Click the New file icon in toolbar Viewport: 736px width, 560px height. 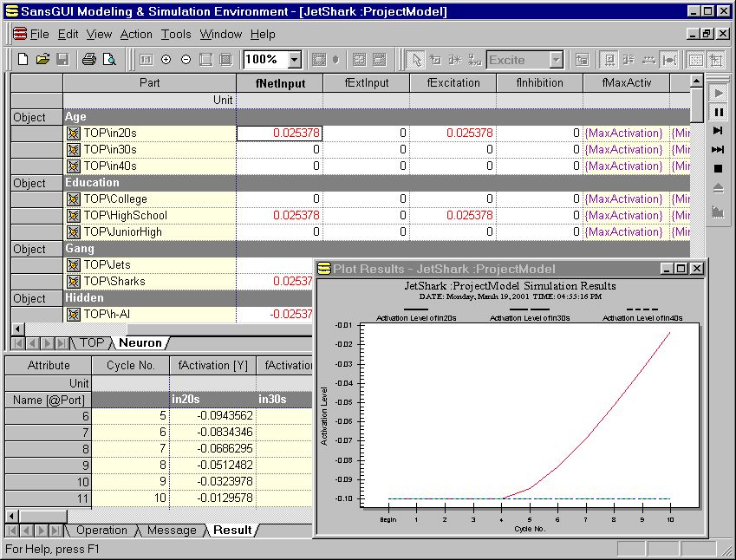(23, 60)
